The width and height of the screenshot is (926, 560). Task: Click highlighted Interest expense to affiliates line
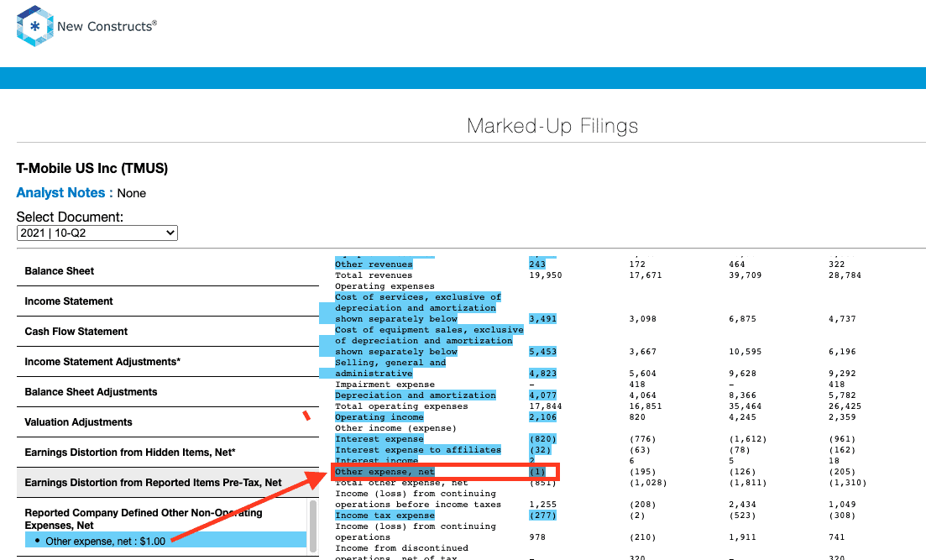pos(418,450)
